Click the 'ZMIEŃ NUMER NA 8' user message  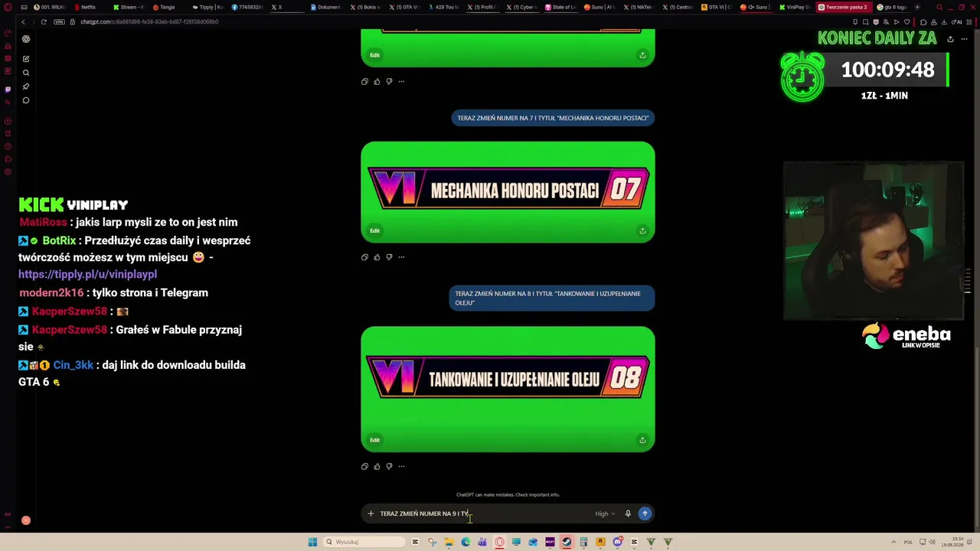(551, 298)
